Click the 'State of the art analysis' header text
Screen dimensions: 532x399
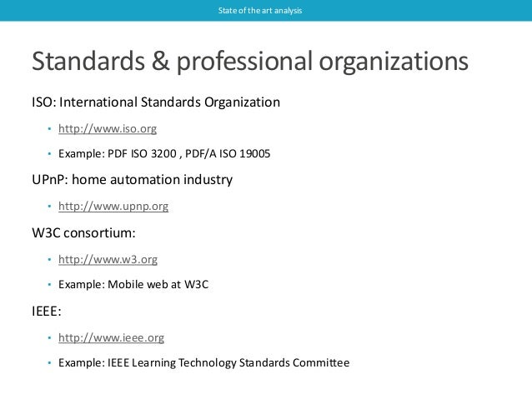tap(260, 11)
